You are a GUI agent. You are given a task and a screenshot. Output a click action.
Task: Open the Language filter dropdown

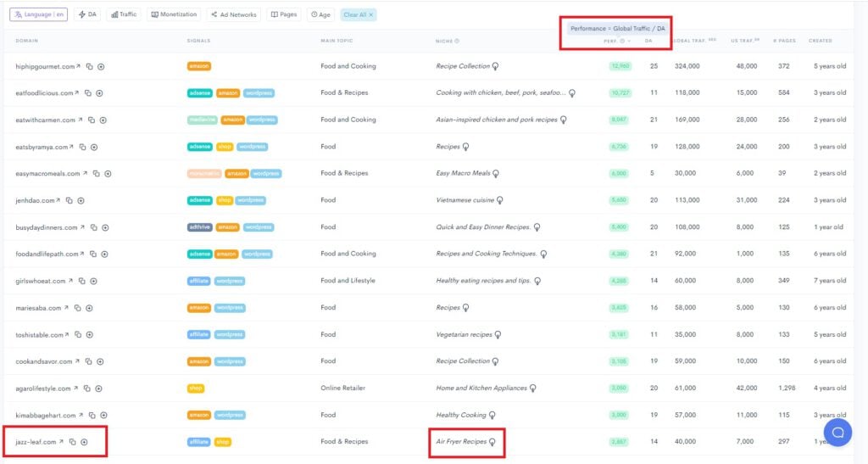coord(38,14)
